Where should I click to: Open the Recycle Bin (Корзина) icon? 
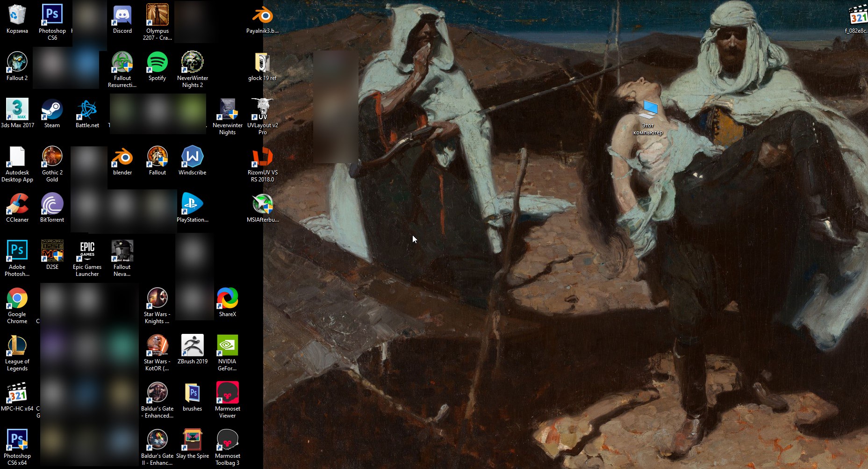[x=17, y=15]
